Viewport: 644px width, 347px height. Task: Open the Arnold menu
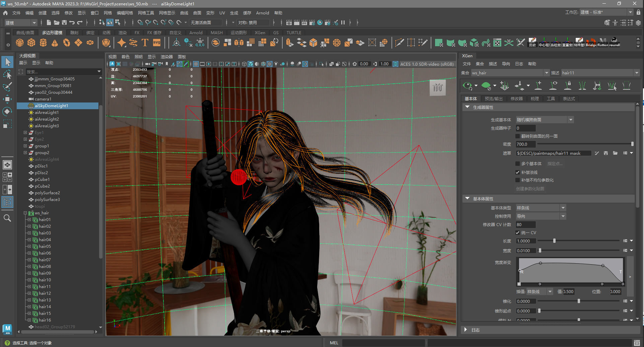[x=262, y=13]
